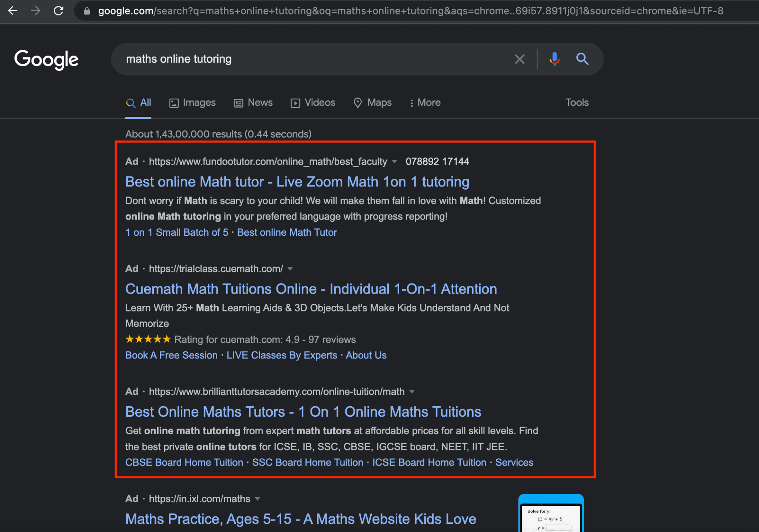Screen dimensions: 759x532
Task: Click the Images tab icon
Action: (174, 103)
